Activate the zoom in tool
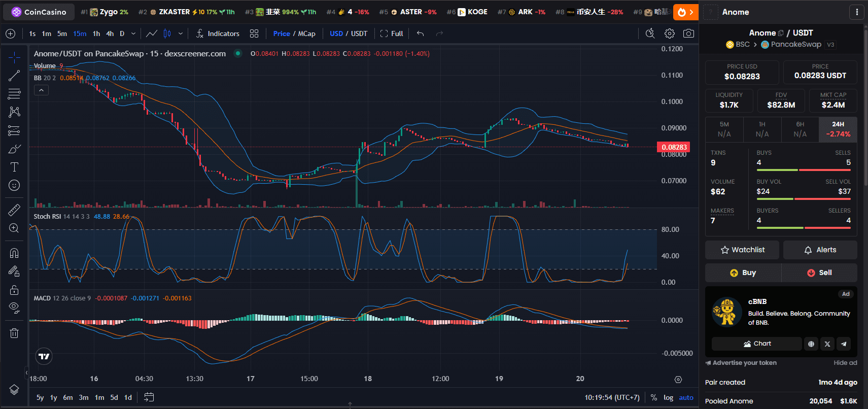The height and width of the screenshot is (409, 868). coord(14,228)
